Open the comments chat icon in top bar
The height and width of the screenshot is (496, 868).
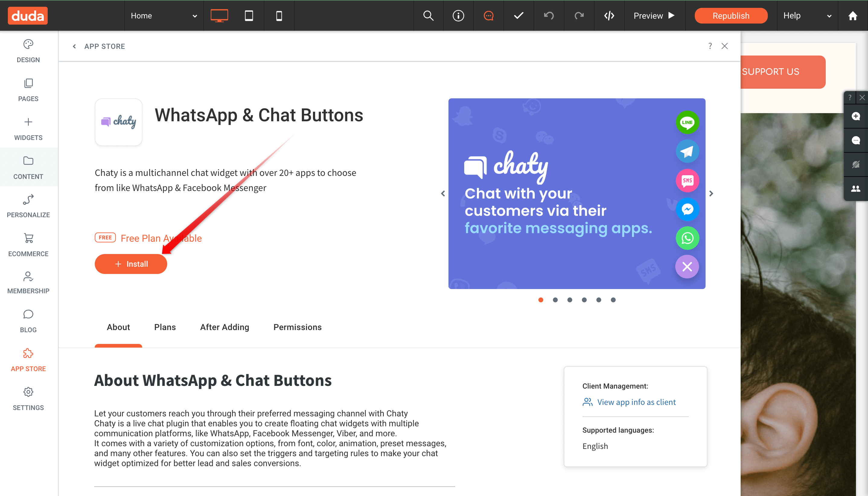coord(488,16)
